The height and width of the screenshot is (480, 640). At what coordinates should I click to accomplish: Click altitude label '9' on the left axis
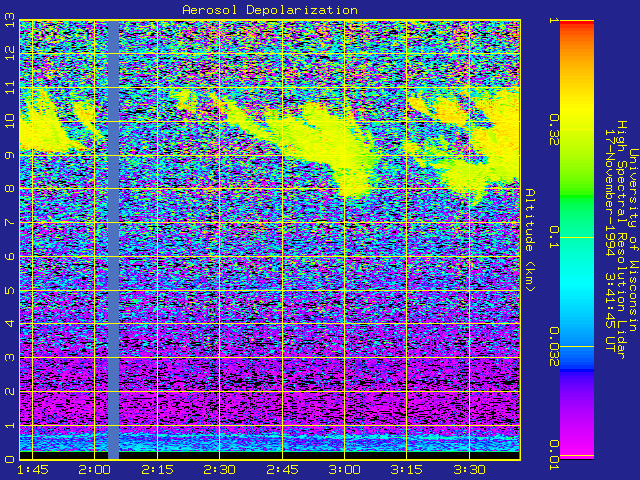click(x=10, y=155)
